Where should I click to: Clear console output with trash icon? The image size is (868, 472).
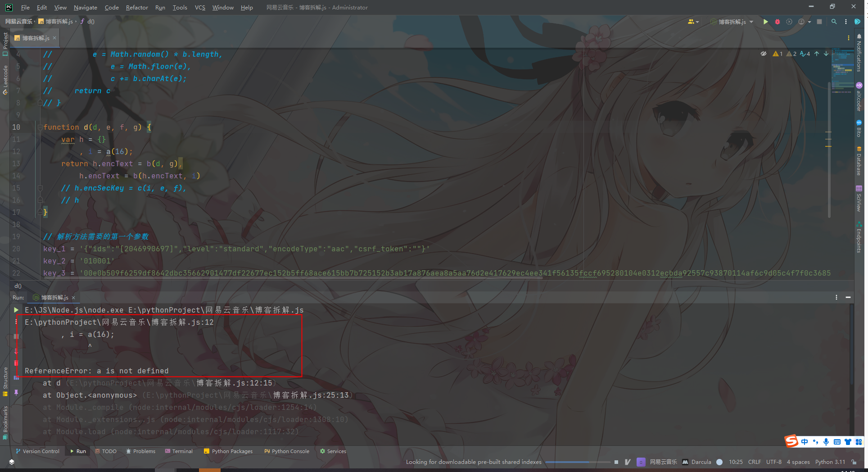(16, 363)
